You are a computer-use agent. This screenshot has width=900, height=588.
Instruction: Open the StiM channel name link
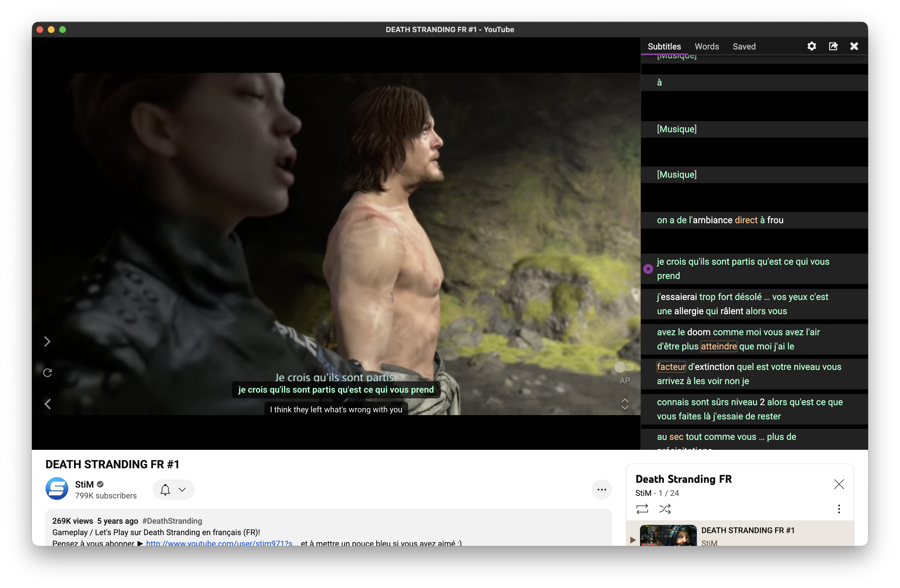coord(84,484)
